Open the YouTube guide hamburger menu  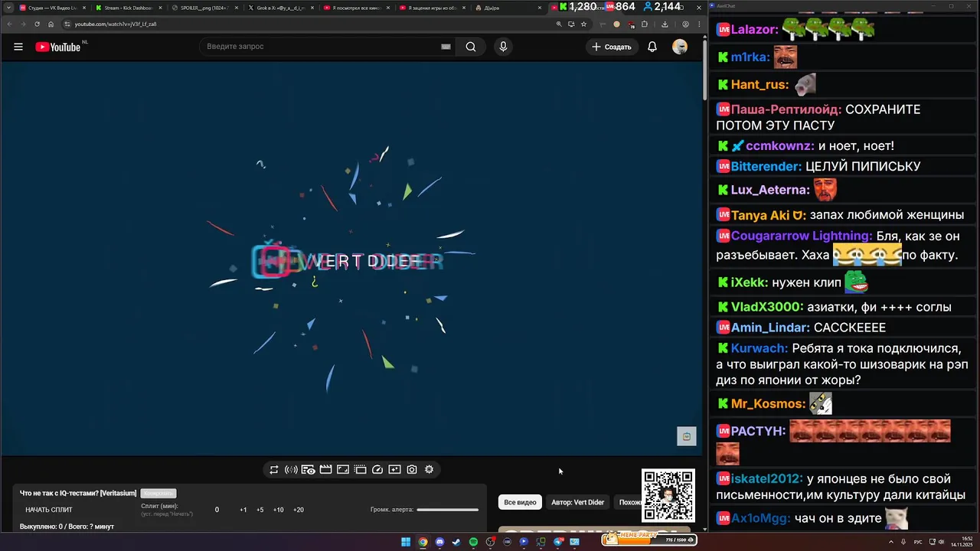click(x=18, y=47)
